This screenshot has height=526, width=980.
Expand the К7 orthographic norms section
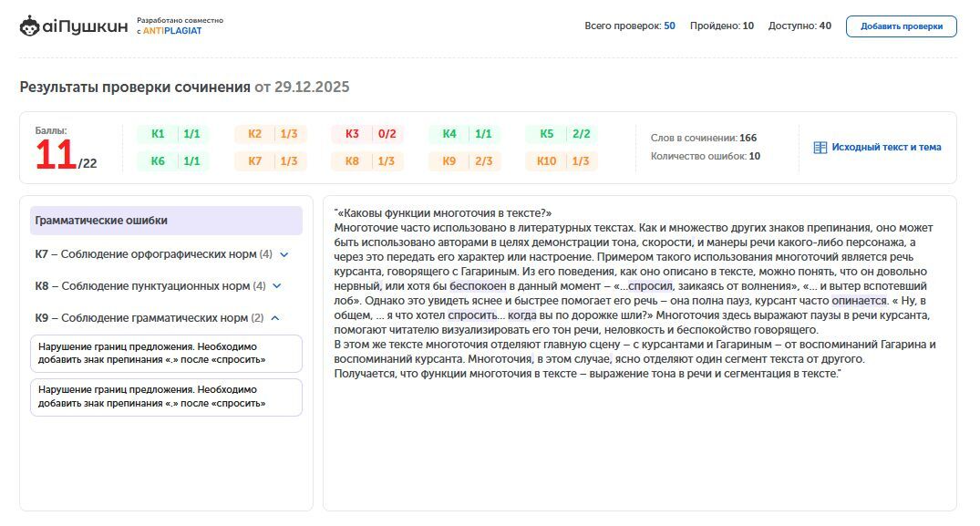(x=162, y=254)
